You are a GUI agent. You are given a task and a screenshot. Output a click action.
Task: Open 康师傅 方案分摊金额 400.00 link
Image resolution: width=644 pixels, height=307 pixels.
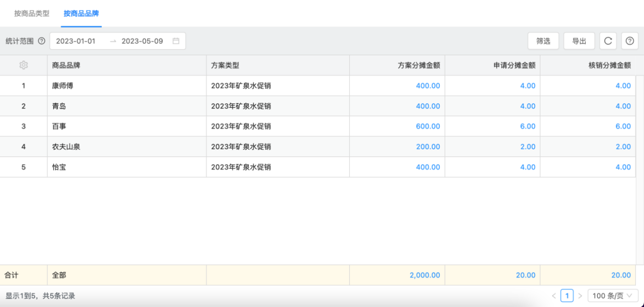pos(428,86)
